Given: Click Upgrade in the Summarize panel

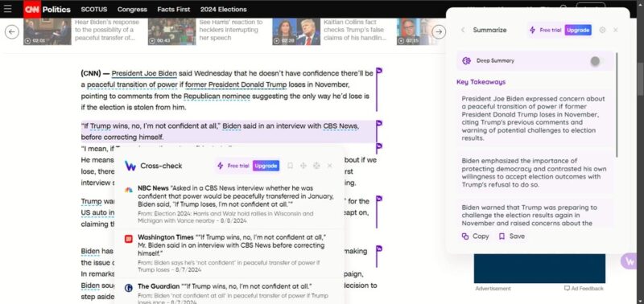Looking at the screenshot, I should (578, 30).
